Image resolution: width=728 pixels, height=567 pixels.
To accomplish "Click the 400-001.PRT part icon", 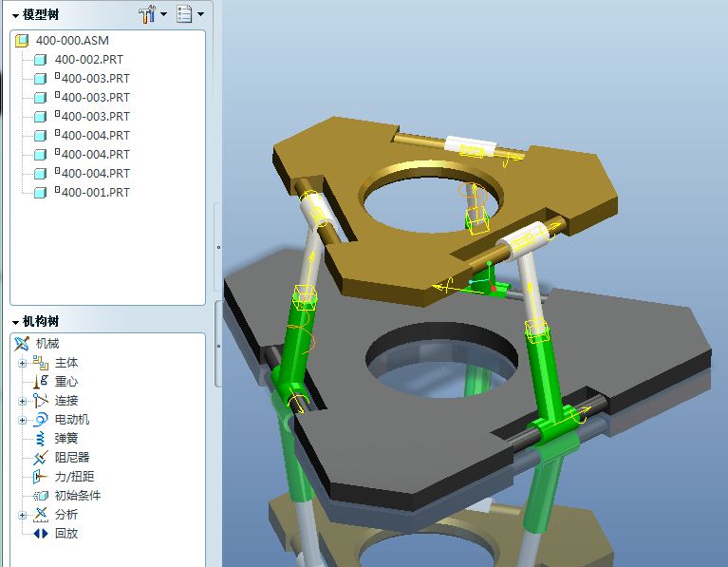I will [41, 193].
